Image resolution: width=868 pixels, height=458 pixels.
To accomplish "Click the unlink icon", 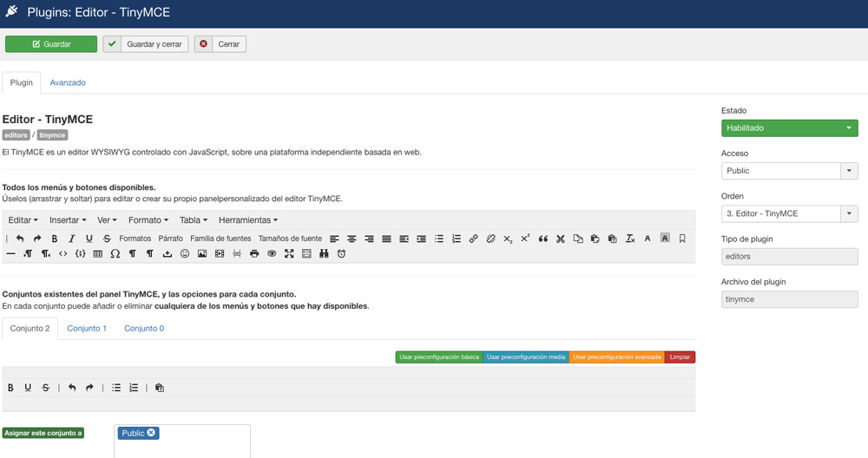I will [x=490, y=239].
